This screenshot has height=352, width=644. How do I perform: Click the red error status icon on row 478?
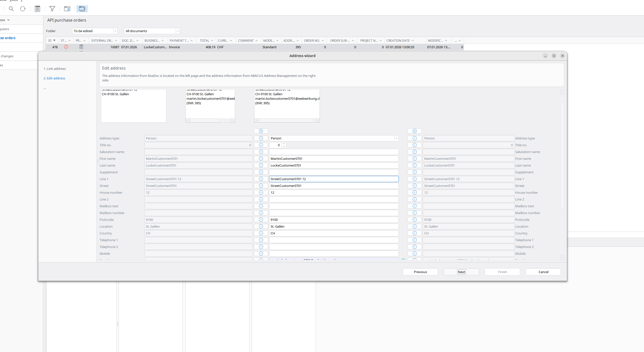tap(66, 47)
